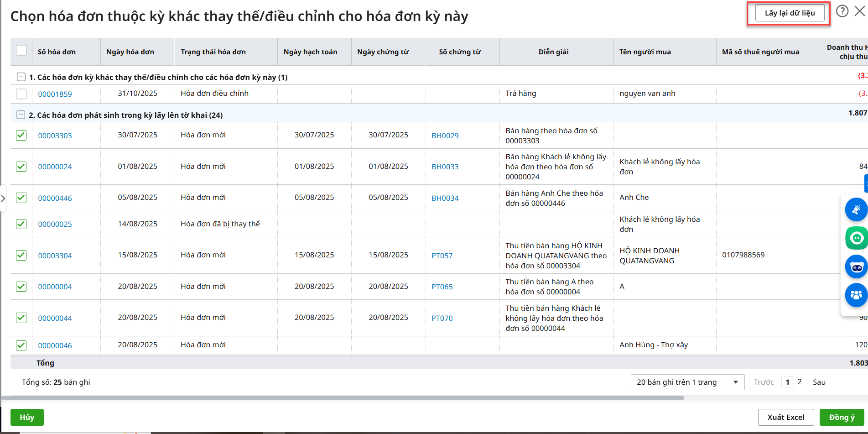Collapse group 1 of replacement invoices

coord(21,77)
